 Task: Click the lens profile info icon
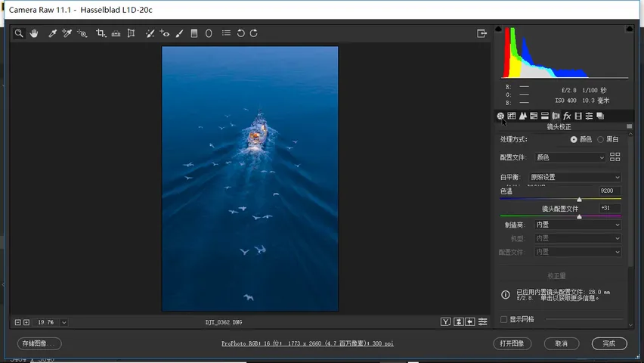506,294
